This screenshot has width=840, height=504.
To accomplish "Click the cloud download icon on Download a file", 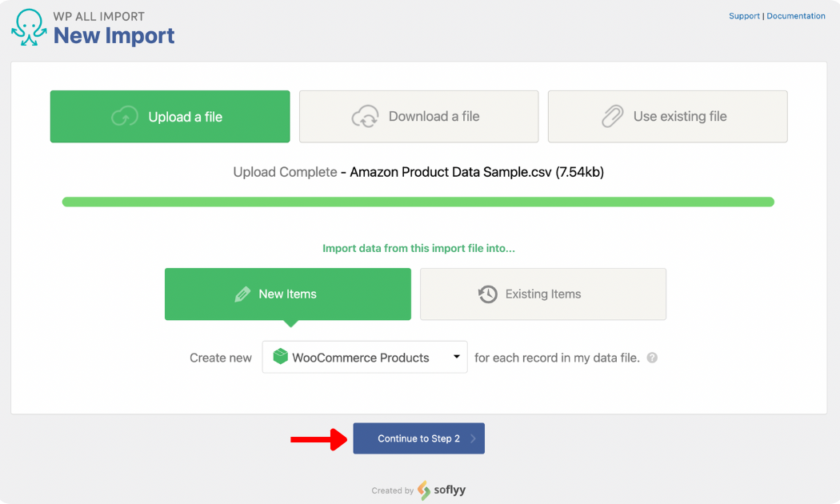I will click(367, 116).
